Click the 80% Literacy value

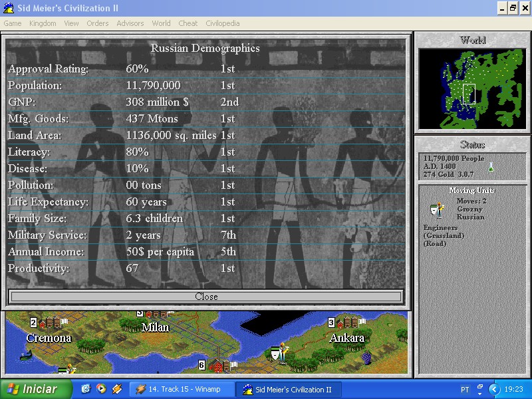click(137, 152)
